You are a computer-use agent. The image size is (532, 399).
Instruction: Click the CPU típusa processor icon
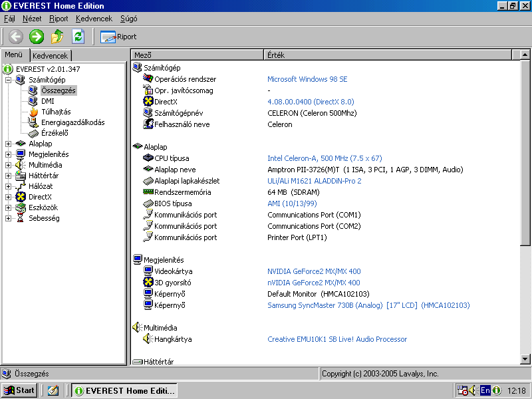click(148, 158)
